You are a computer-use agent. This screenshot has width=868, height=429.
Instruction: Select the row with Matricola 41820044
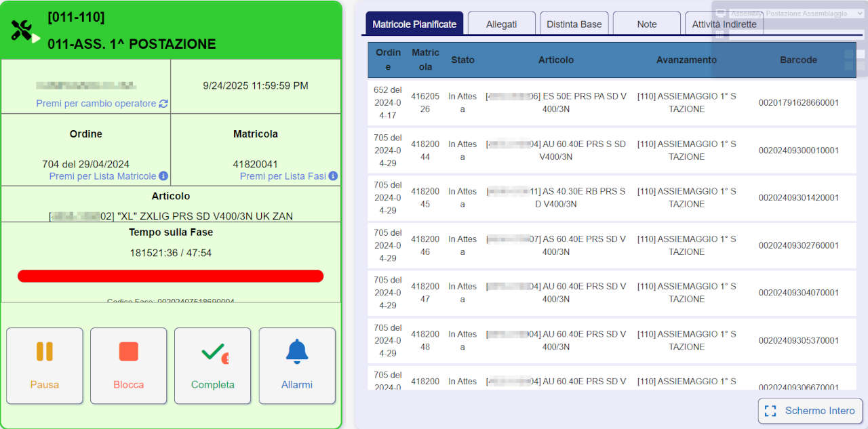pos(612,150)
